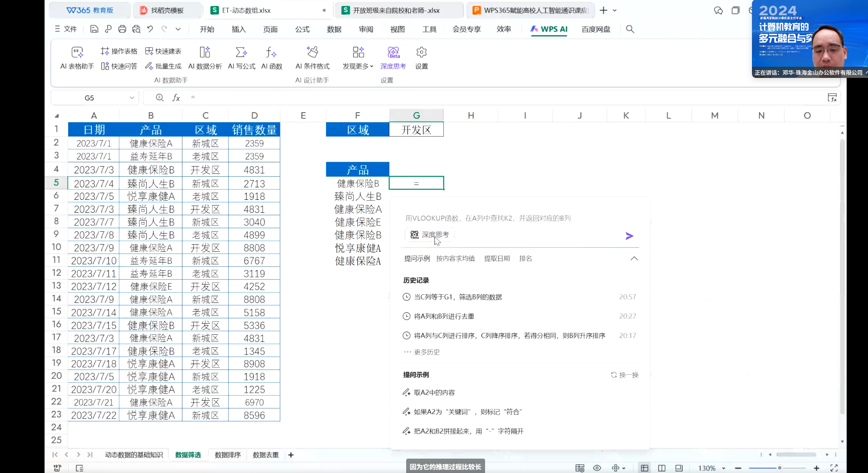Open the 公式 ribbon tab
The width and height of the screenshot is (868, 473).
[x=302, y=29]
